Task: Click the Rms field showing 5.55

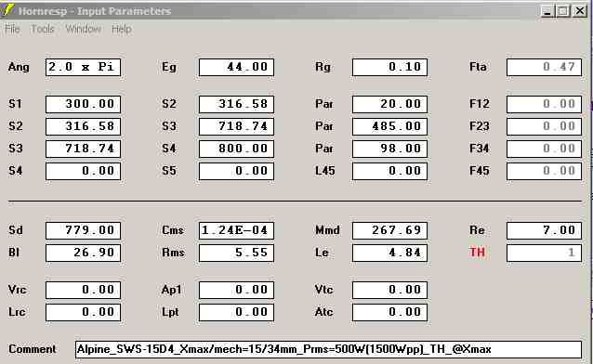Action: 236,253
